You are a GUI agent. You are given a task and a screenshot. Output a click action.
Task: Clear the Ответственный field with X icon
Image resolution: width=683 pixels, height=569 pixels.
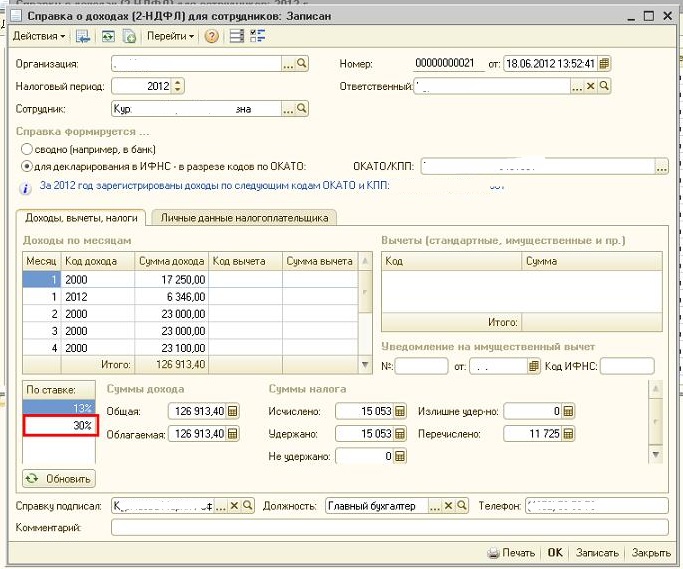coord(590,87)
